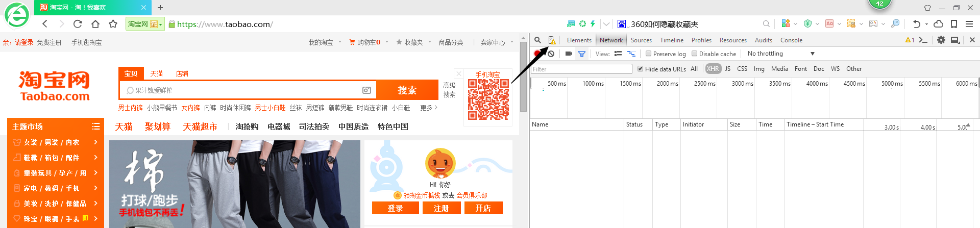The width and height of the screenshot is (980, 228).
Task: Toggle the capture screenshots camera icon
Action: [569, 54]
